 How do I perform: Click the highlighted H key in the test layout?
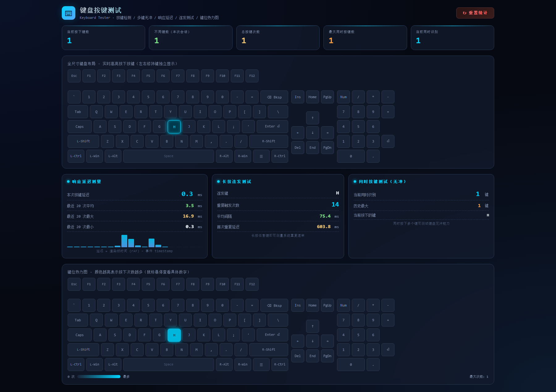(174, 127)
